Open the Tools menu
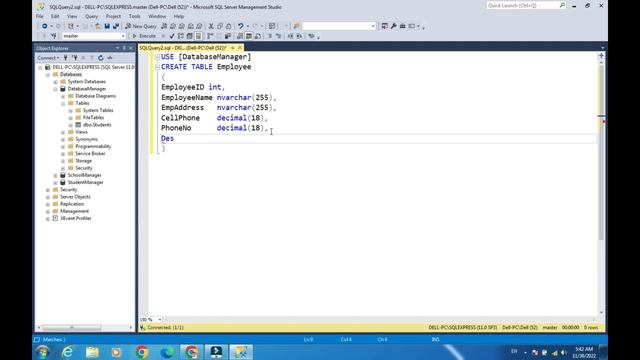Image resolution: width=640 pixels, height=360 pixels. click(x=134, y=16)
